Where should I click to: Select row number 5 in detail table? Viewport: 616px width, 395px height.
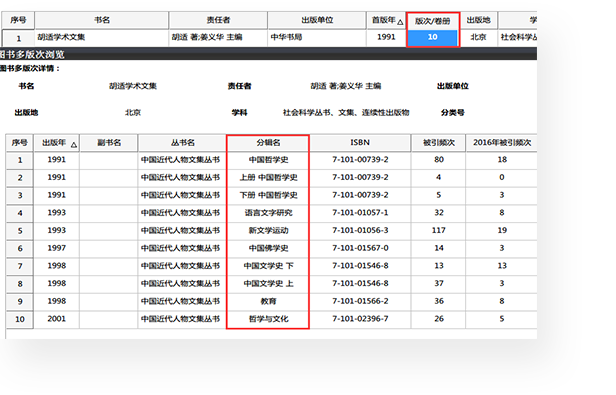pyautogui.click(x=20, y=231)
